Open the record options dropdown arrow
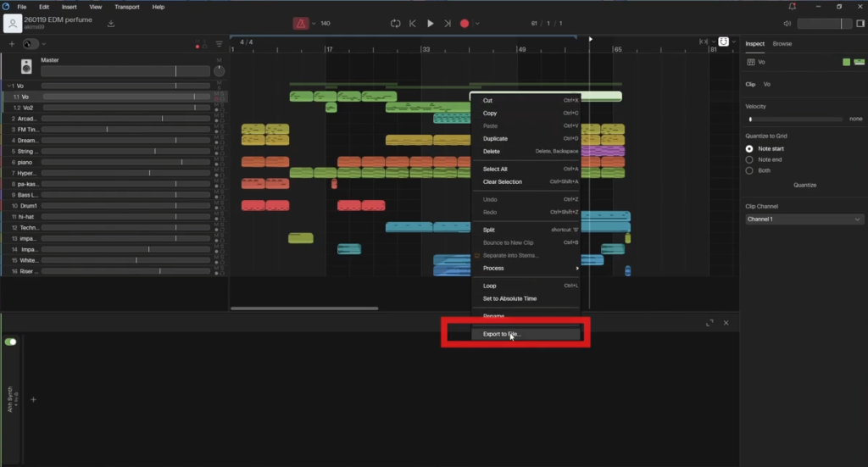The width and height of the screenshot is (868, 467). (x=477, y=24)
